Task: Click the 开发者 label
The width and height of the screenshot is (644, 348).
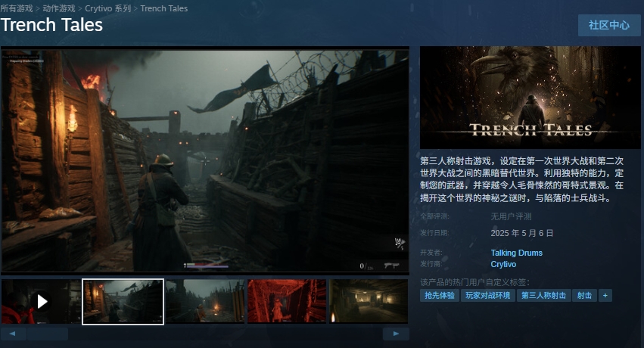Action: click(431, 253)
